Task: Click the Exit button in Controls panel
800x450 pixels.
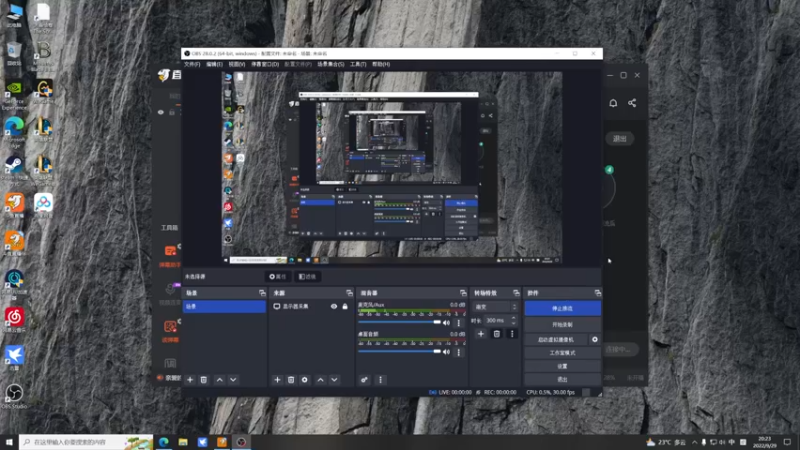Action: 562,379
